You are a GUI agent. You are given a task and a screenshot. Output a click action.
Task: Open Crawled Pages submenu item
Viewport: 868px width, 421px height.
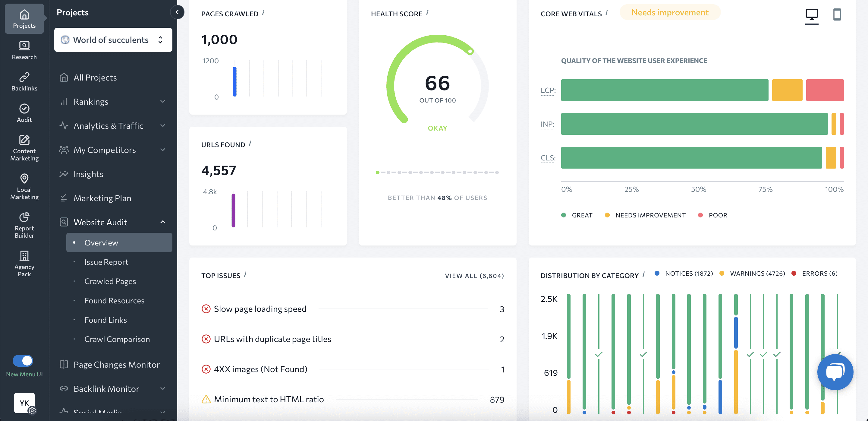pyautogui.click(x=110, y=281)
